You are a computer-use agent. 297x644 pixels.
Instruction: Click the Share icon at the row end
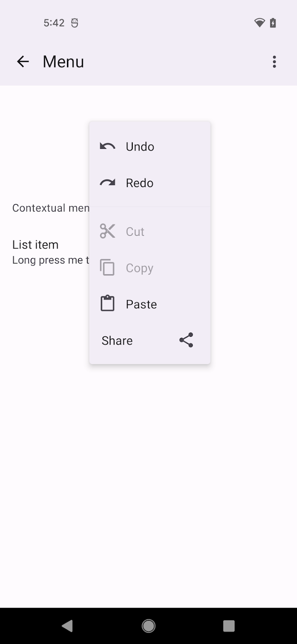pos(186,340)
